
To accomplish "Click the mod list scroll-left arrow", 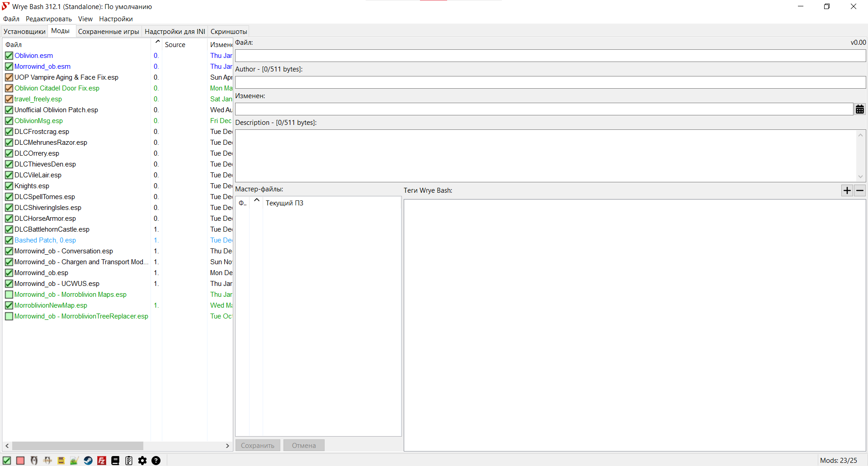I will click(7, 446).
